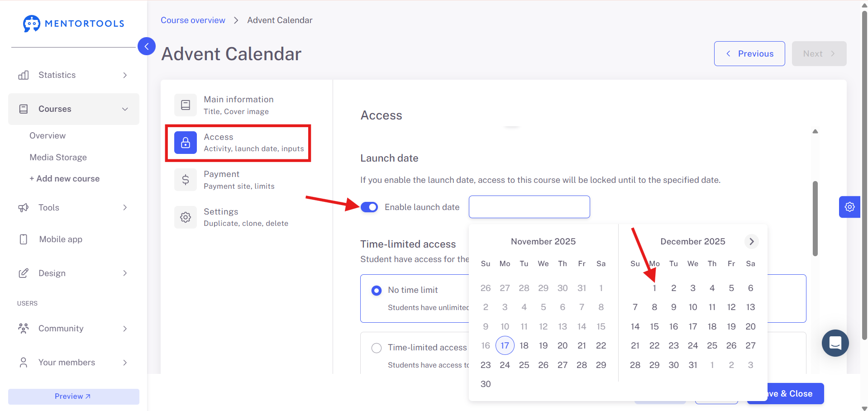868x411 pixels.
Task: Pick December 1 in the calendar
Action: 654,288
